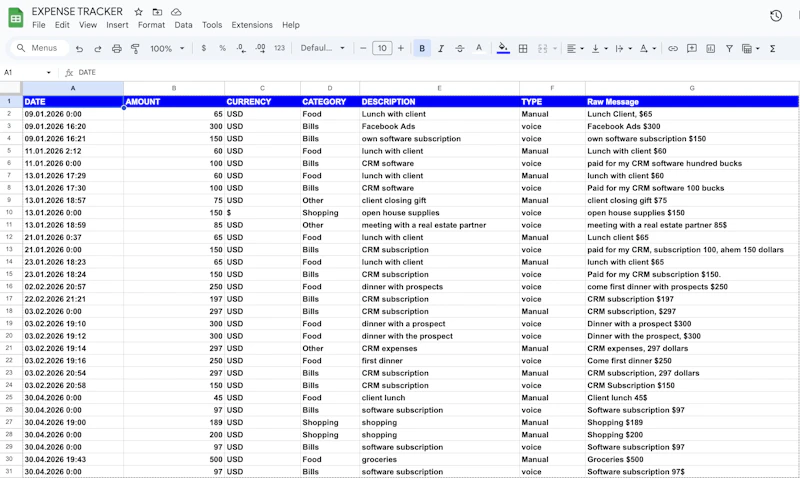800x478 pixels.
Task: Open the text color picker
Action: click(x=479, y=48)
